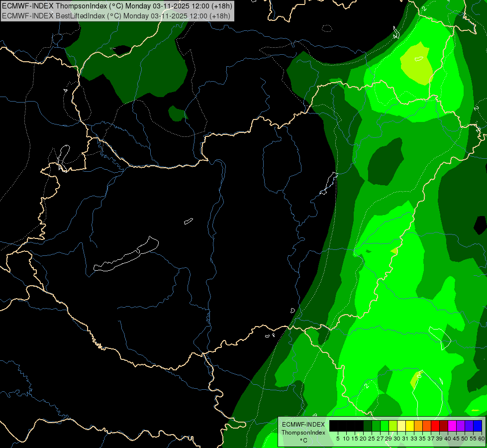This screenshot has height=448, width=487.
Task: Click the dark green 20–25 legend swatch
Action: 368,426
